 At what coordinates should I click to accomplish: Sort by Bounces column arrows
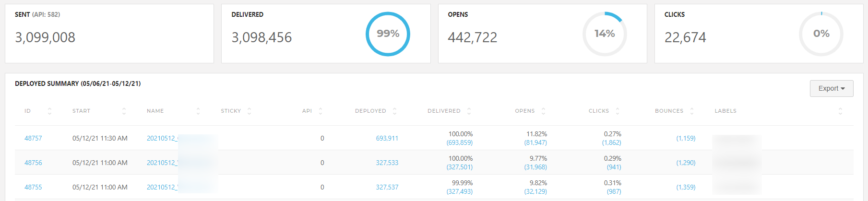click(691, 111)
